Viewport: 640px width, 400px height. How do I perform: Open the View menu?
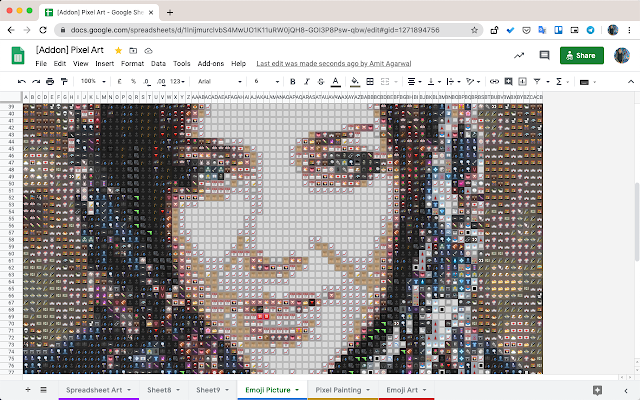(x=80, y=64)
